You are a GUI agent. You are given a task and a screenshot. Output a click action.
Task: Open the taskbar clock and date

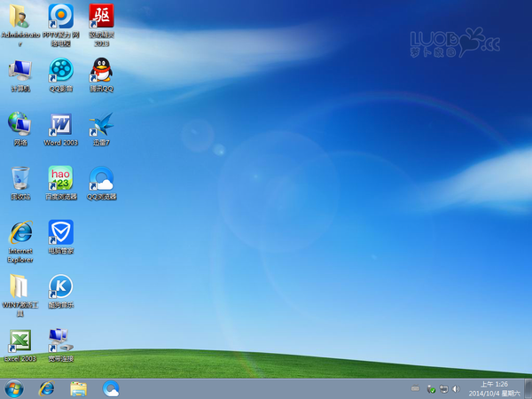495,388
